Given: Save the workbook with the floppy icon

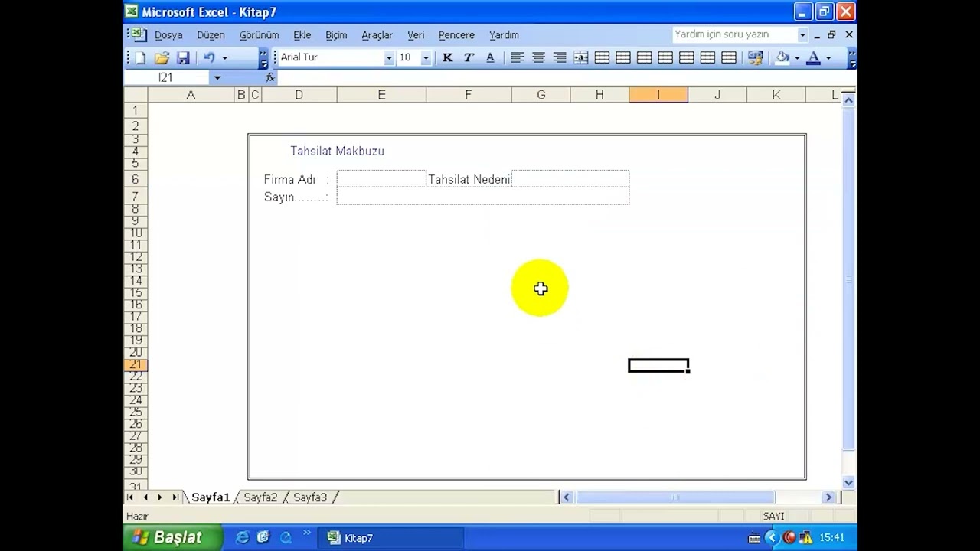Looking at the screenshot, I should [x=183, y=57].
